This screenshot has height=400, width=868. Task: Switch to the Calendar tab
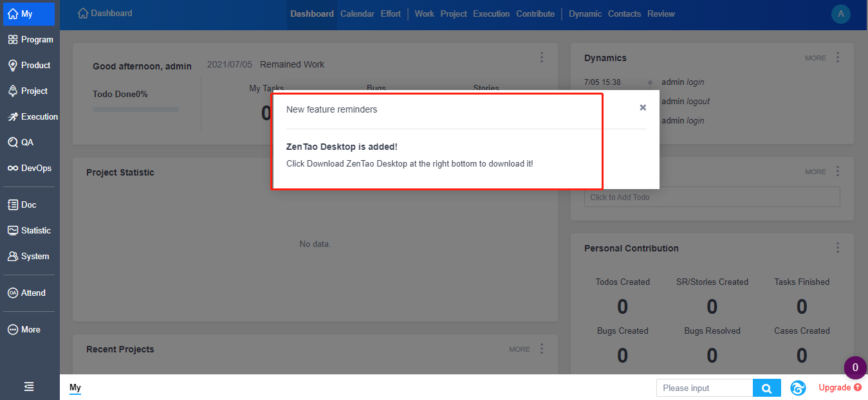(x=357, y=14)
